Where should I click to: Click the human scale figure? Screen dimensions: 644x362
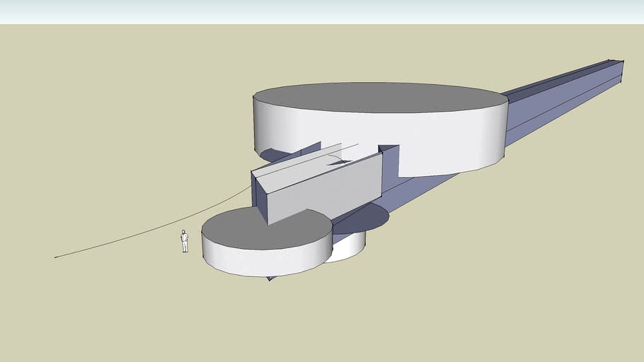click(x=184, y=241)
